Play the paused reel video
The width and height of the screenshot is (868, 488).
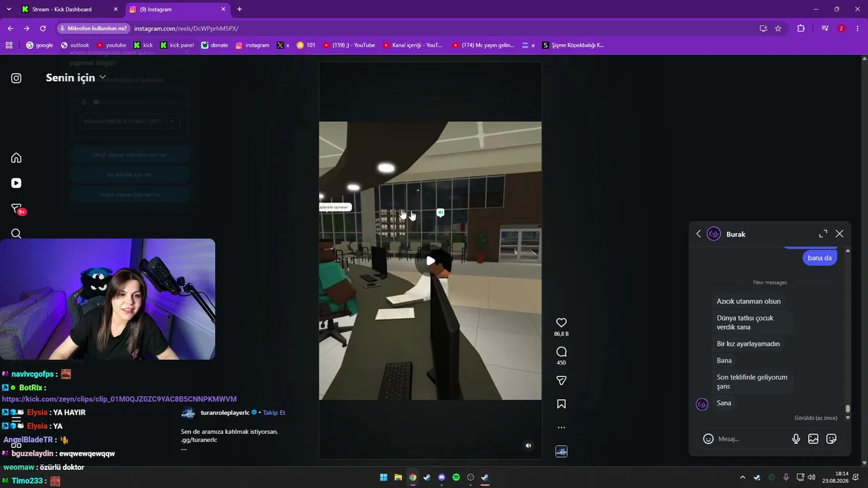coord(431,261)
